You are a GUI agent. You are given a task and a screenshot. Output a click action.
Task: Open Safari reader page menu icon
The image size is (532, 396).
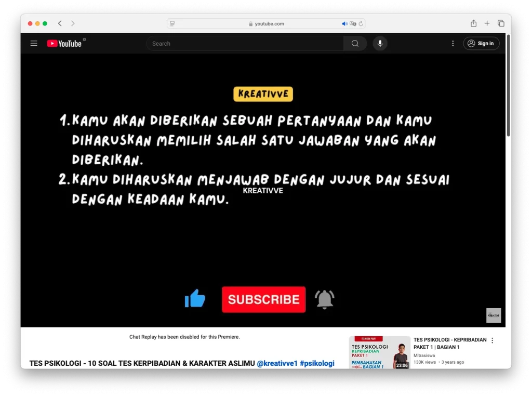click(172, 23)
